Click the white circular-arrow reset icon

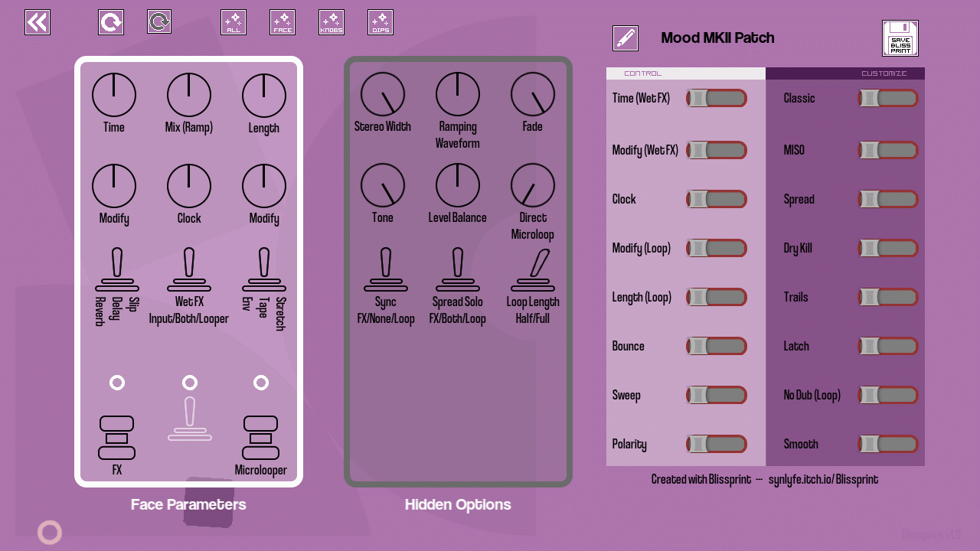coord(111,22)
